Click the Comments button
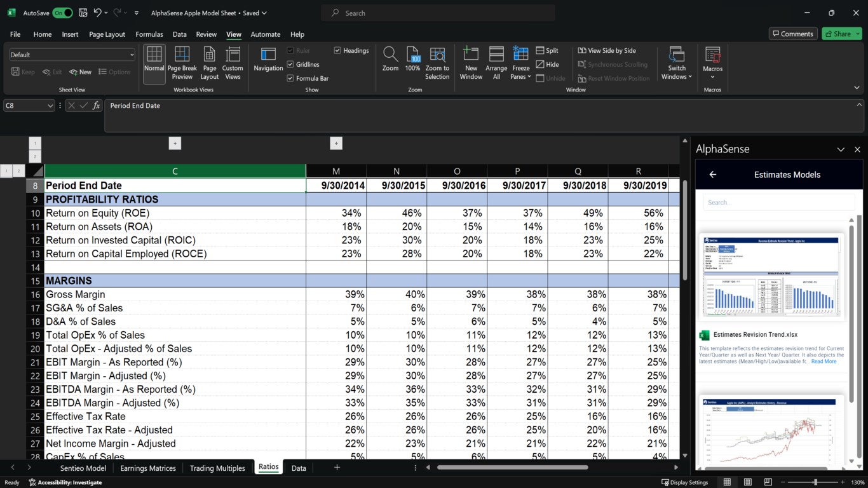The image size is (868, 488). pyautogui.click(x=792, y=34)
